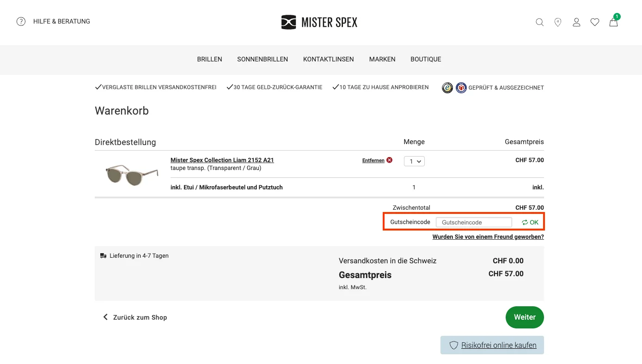Click the sunglasses product thumbnail
The width and height of the screenshot is (642, 364).
pos(132,175)
